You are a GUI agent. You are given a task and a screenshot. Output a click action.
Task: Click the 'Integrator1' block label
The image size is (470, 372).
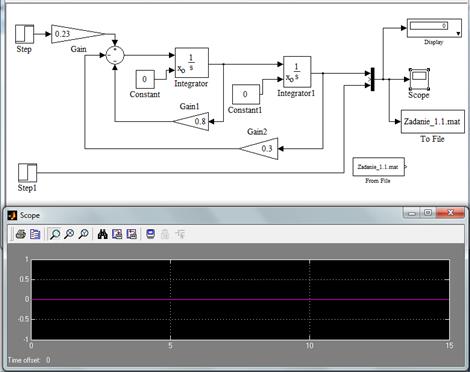pyautogui.click(x=296, y=93)
